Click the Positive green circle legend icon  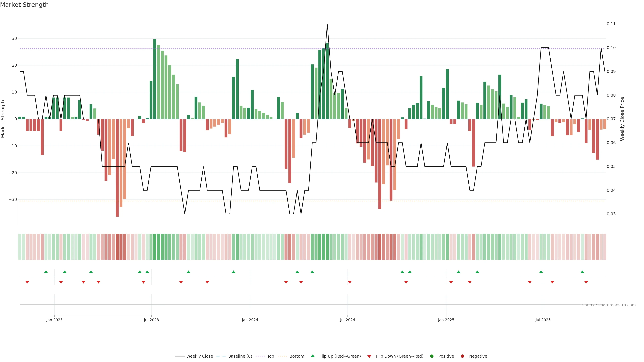432,356
